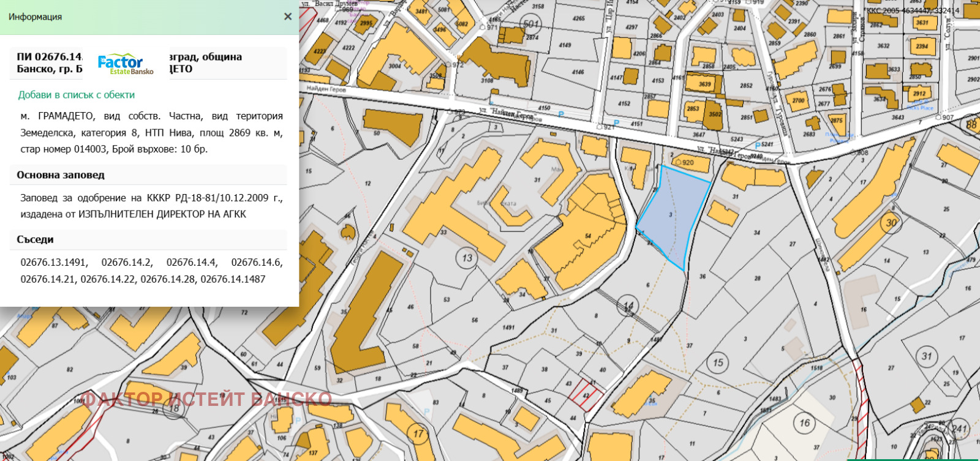980x461 pixels.
Task: Click the 'Съседи' section header
Action: (35, 240)
